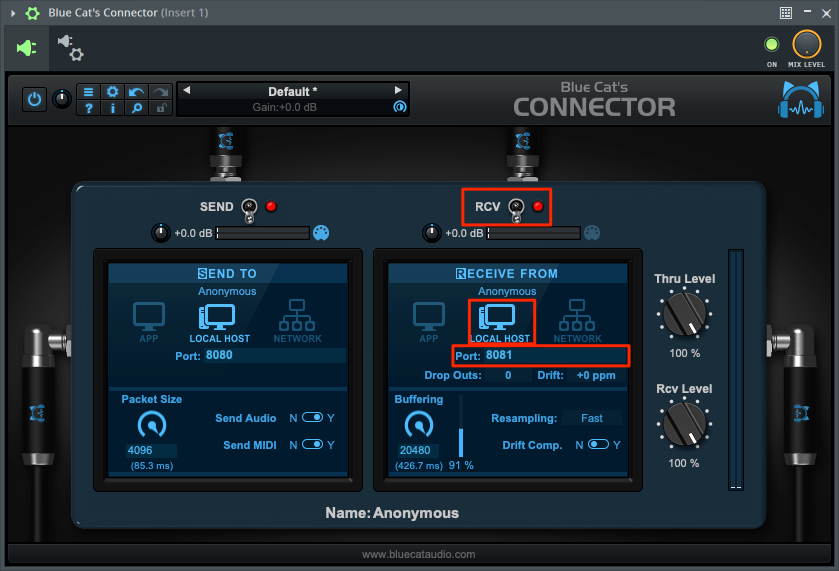Select APP mode in Receive From
This screenshot has width=839, height=571.
(429, 322)
